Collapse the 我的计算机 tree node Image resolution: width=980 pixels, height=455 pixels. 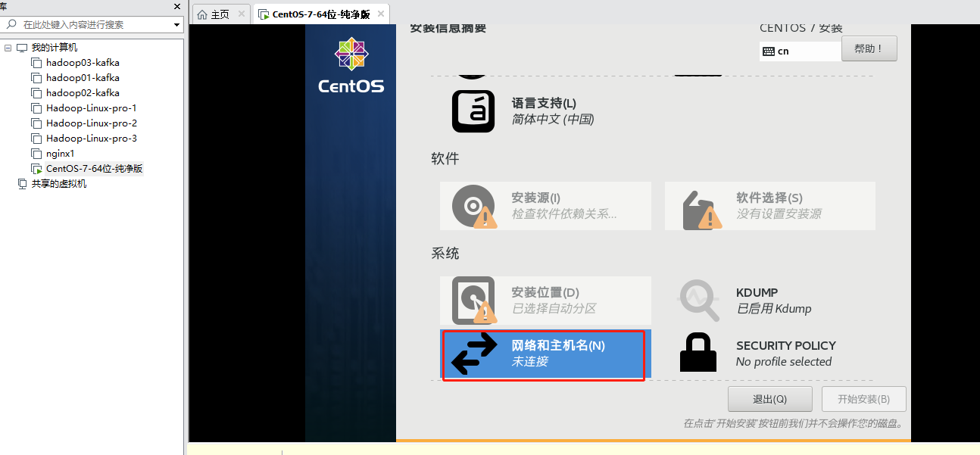point(8,48)
